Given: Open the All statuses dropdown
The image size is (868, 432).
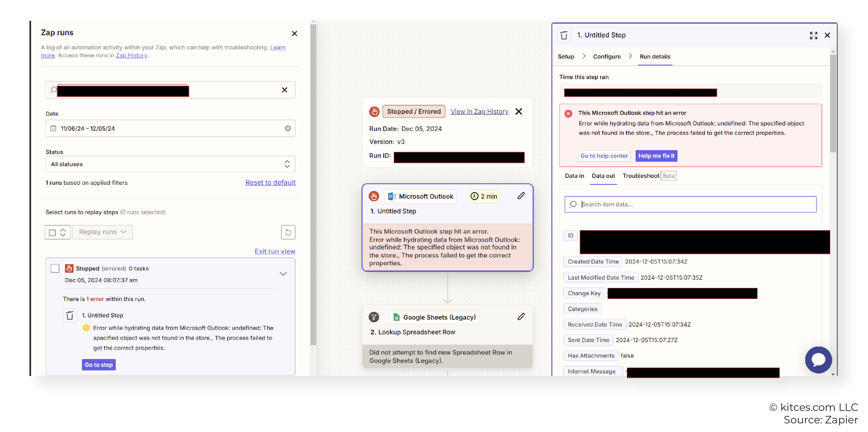Looking at the screenshot, I should pos(170,164).
